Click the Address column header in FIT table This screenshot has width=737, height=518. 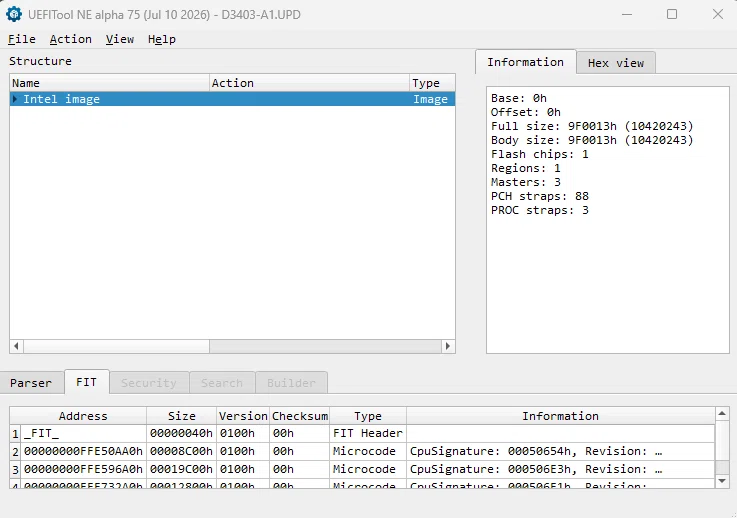[x=83, y=416]
